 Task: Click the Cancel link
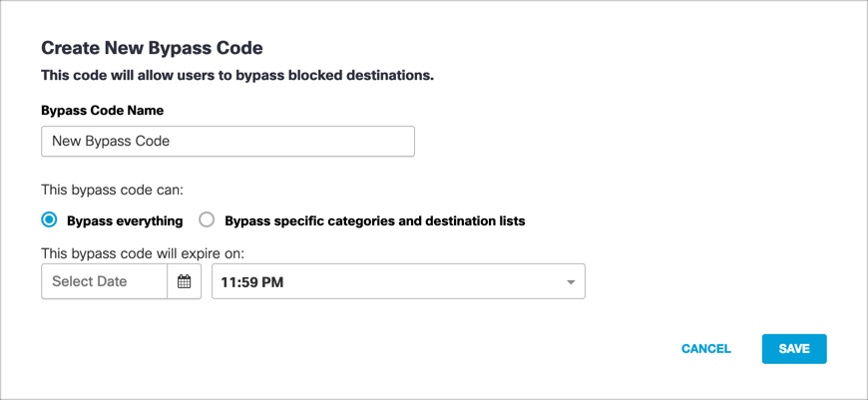tap(706, 349)
